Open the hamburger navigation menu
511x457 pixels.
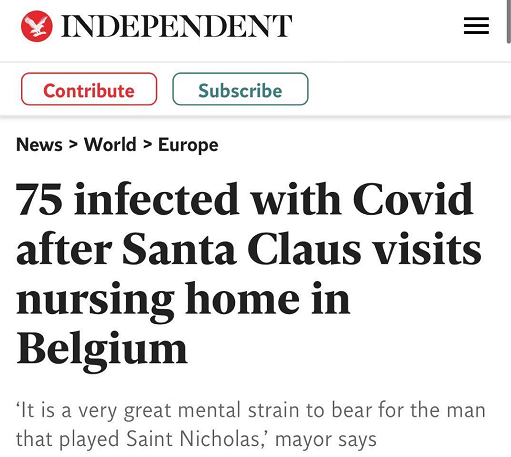(x=476, y=26)
